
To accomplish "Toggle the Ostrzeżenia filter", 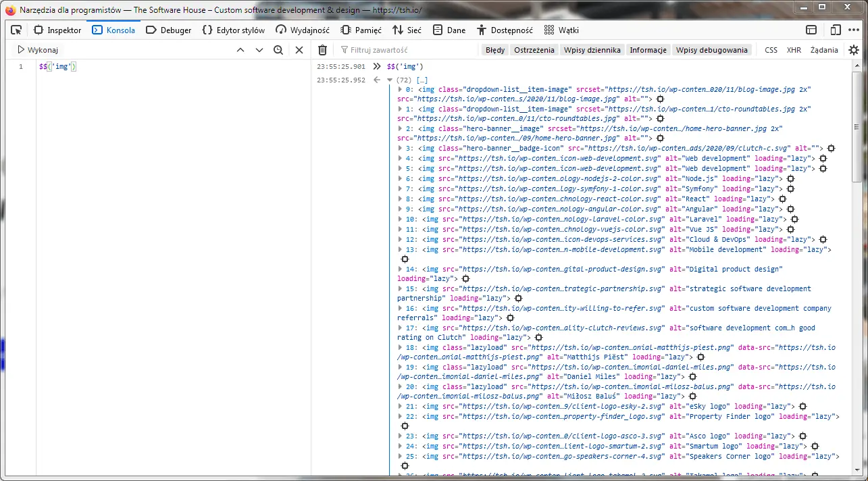I will 533,49.
